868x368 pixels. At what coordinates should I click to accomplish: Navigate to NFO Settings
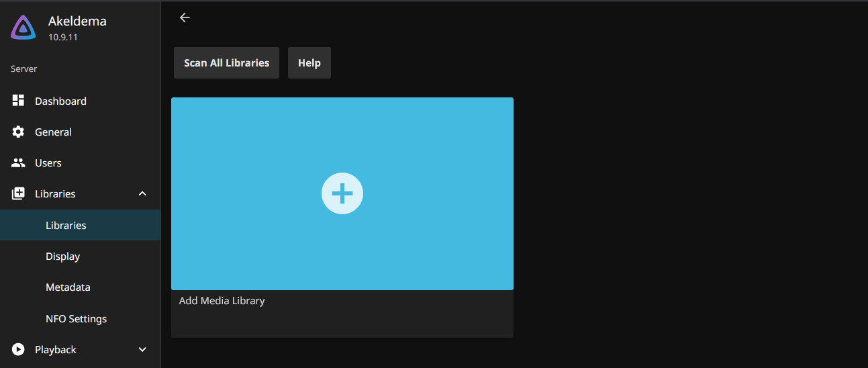point(76,318)
